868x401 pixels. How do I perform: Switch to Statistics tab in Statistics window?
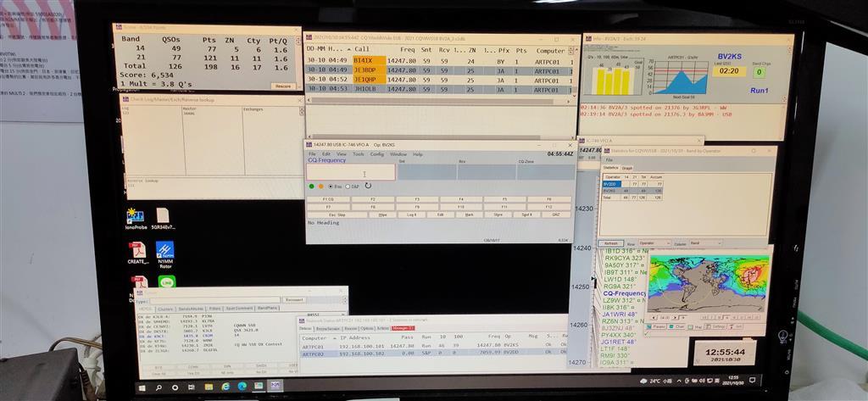pos(611,167)
